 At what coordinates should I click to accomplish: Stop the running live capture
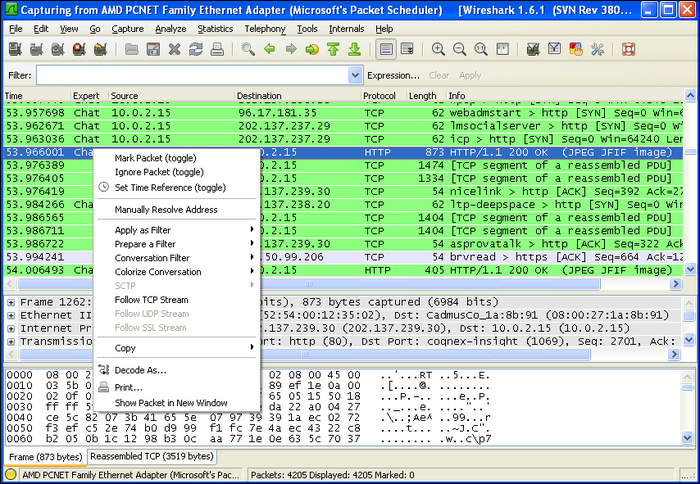click(x=79, y=49)
